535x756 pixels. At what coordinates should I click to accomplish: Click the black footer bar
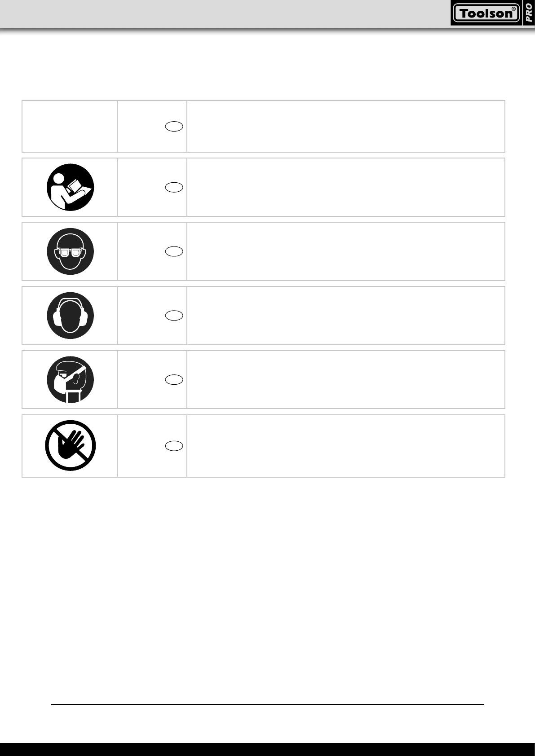pos(267,749)
